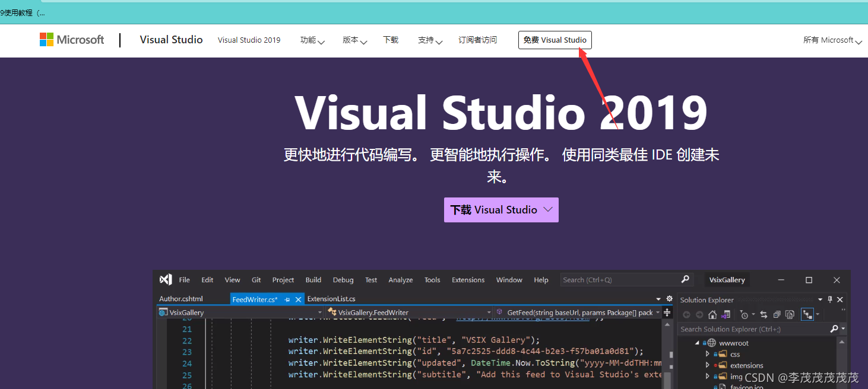Image resolution: width=868 pixels, height=389 pixels.
Task: Open the 功能 dropdown menu
Action: click(x=312, y=40)
